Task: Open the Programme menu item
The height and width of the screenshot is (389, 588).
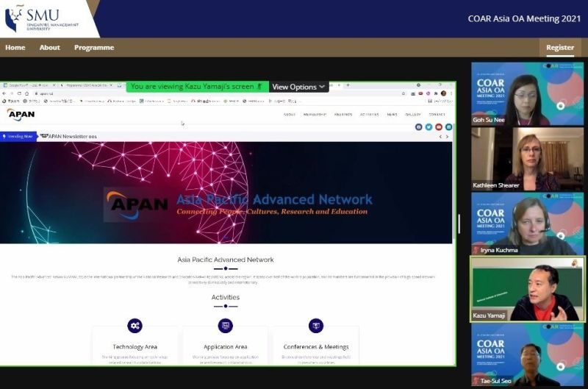Action: (x=94, y=48)
